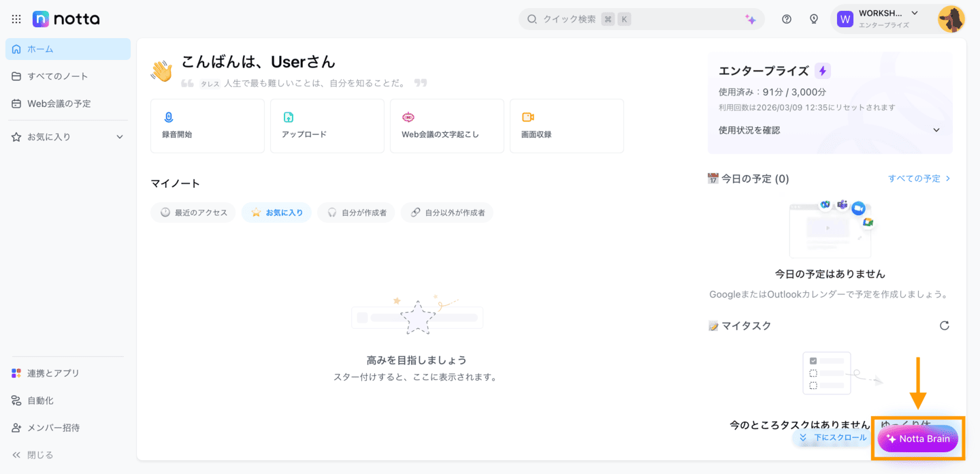Click the lightning bolt enterprise badge
The width and height of the screenshot is (980, 474).
pyautogui.click(x=823, y=71)
